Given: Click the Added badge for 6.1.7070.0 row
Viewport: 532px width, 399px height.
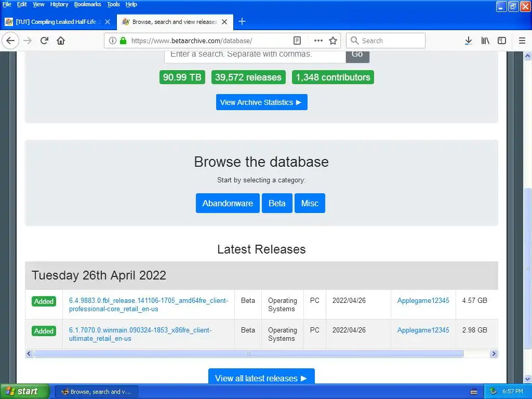Looking at the screenshot, I should coord(44,331).
